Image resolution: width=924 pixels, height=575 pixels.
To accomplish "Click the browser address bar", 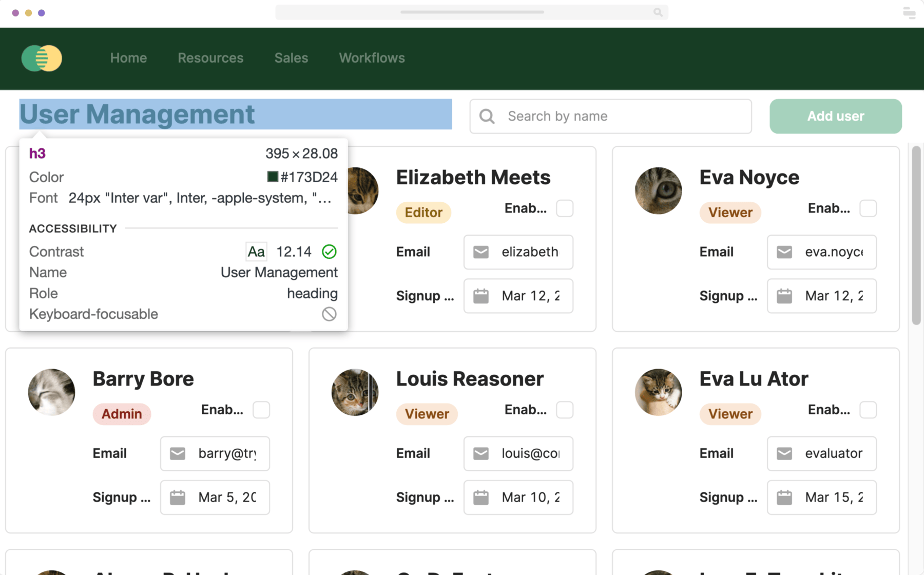I will point(471,12).
